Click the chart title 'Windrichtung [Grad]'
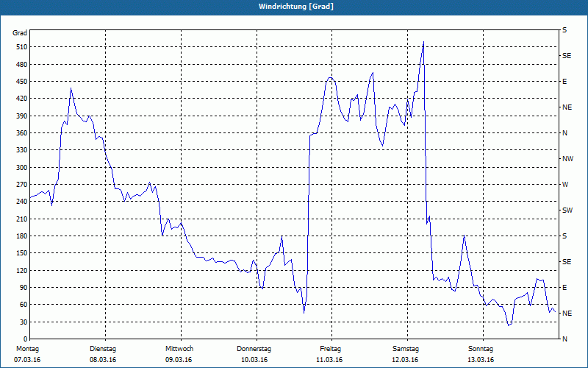The image size is (588, 368). pos(296,7)
